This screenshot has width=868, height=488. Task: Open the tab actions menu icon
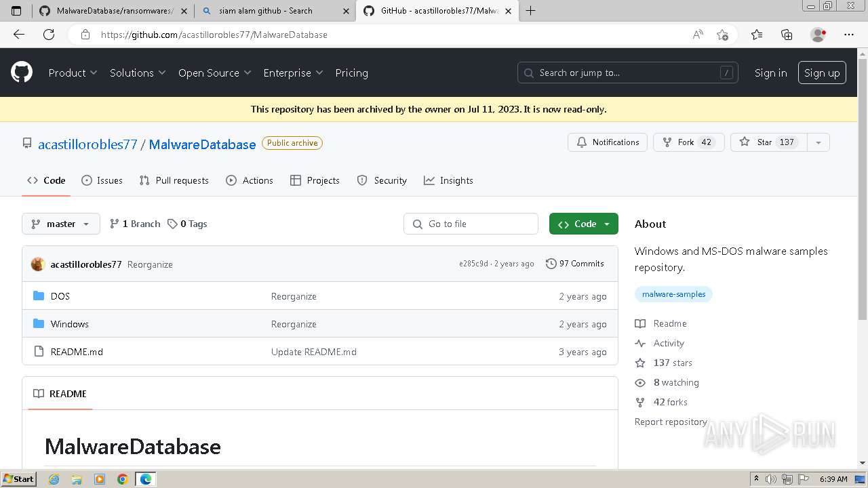tap(16, 11)
